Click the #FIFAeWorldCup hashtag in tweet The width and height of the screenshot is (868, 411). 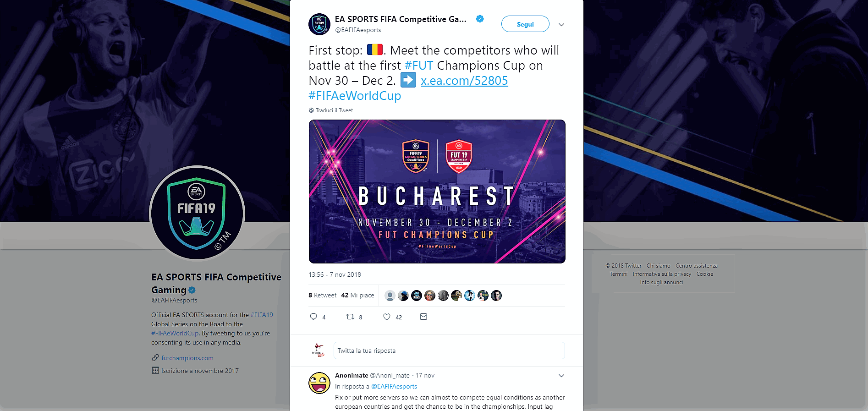355,96
